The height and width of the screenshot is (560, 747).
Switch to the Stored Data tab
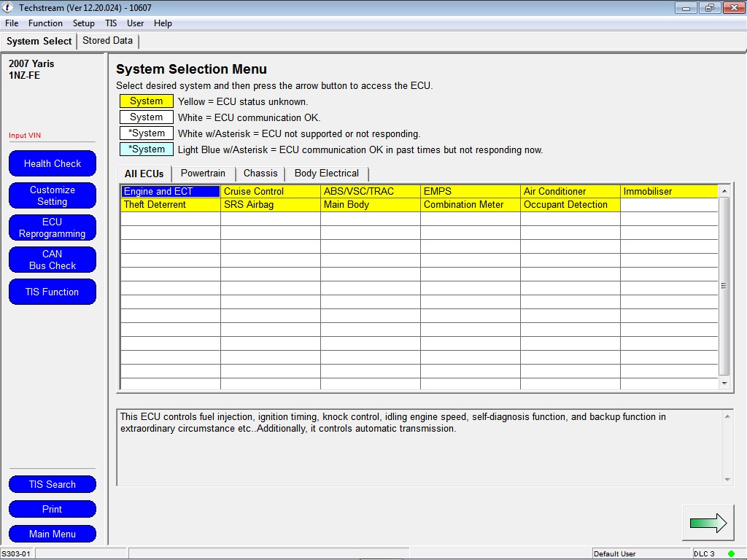point(107,41)
